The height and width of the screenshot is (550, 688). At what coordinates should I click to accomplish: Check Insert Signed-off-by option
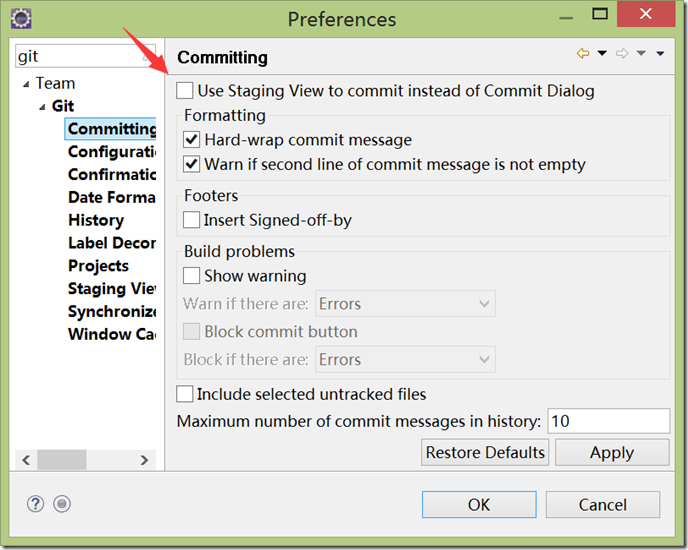coord(191,220)
